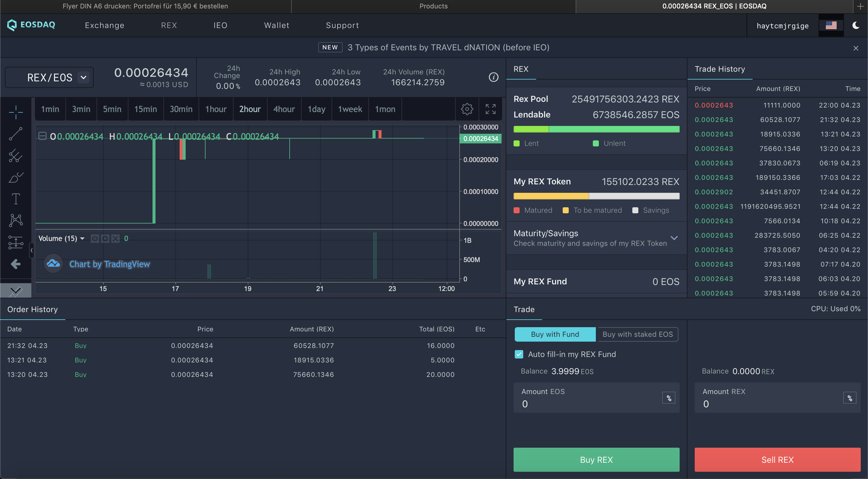Change language via US flag

click(x=831, y=25)
